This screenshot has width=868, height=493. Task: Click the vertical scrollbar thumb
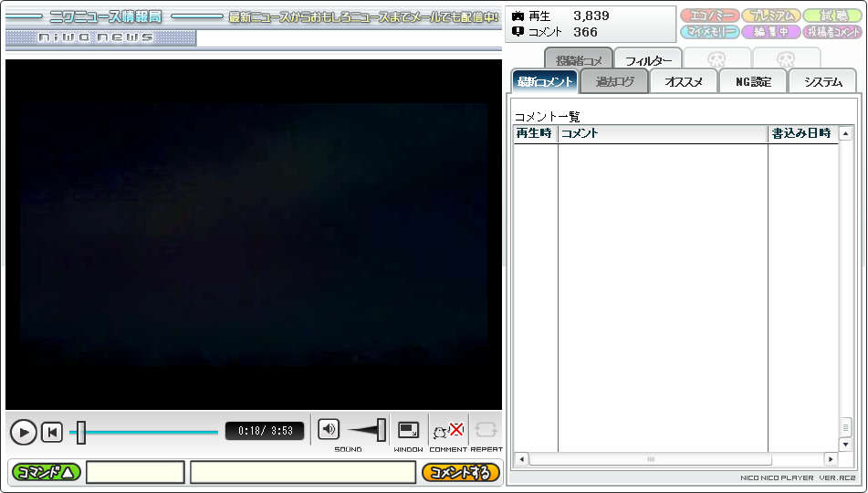point(845,427)
